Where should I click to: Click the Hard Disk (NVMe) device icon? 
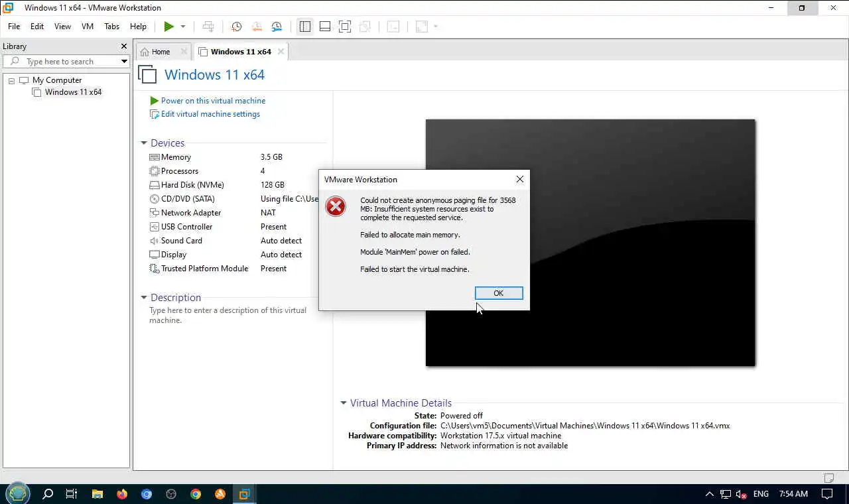[x=155, y=185]
